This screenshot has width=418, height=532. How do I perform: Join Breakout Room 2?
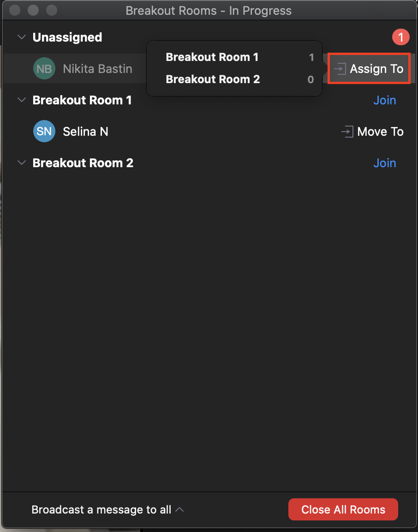click(x=384, y=163)
